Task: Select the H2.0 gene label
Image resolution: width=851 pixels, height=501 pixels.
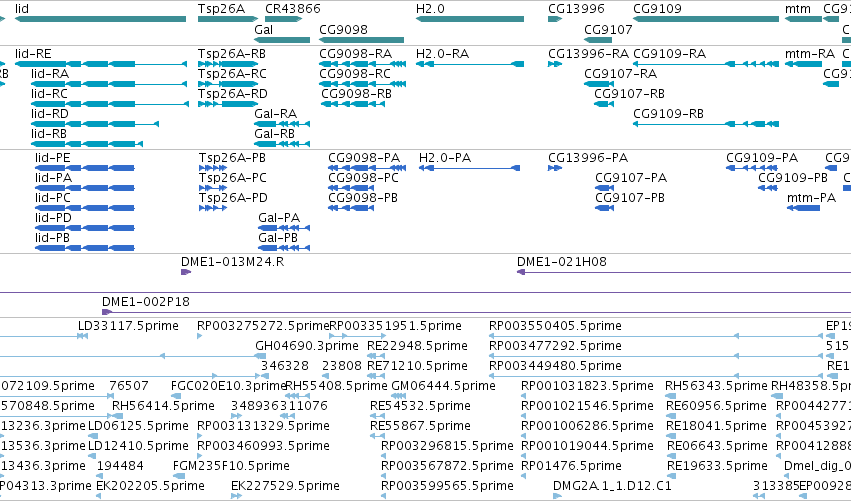Action: point(430,9)
